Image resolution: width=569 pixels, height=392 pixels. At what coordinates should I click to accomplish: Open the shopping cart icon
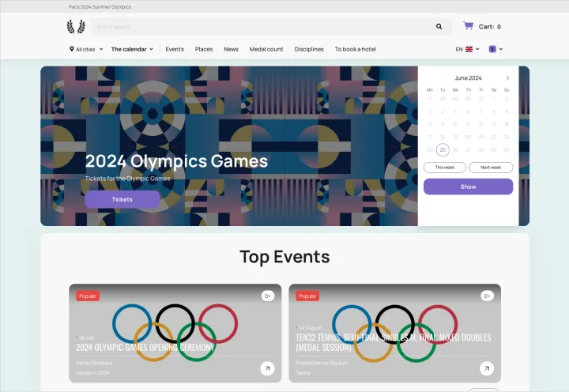click(x=468, y=26)
